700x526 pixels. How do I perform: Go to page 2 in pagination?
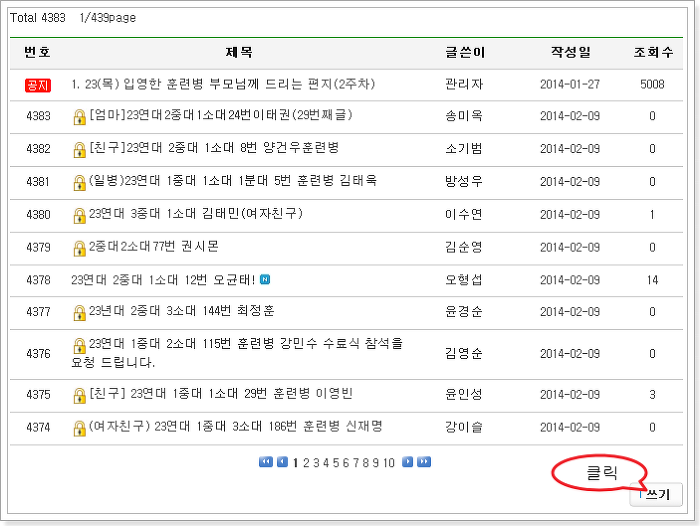point(306,463)
